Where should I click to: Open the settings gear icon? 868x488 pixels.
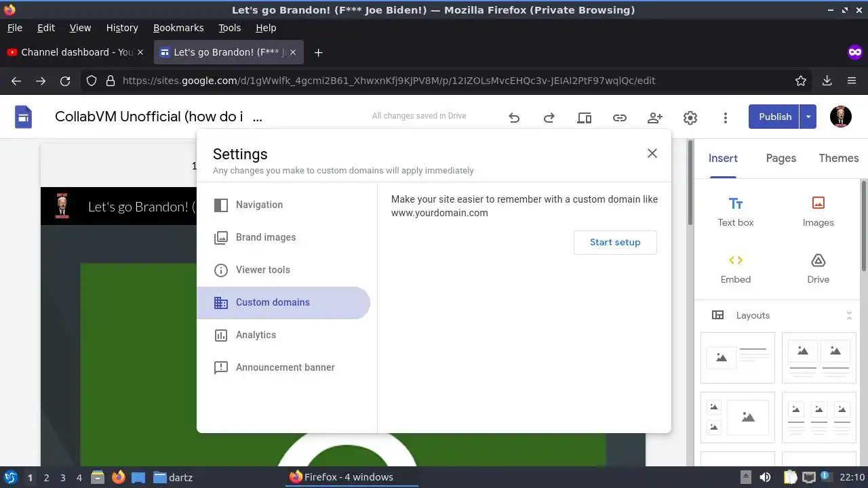tap(690, 118)
